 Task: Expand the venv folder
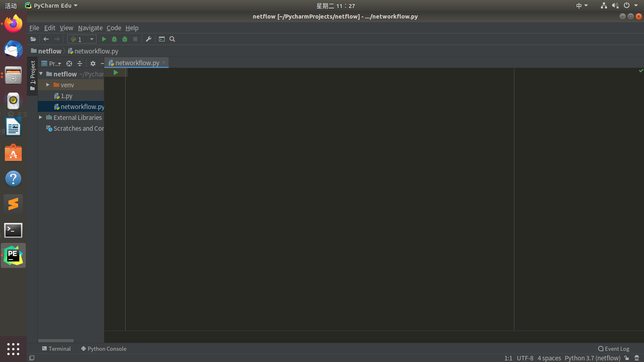(47, 85)
